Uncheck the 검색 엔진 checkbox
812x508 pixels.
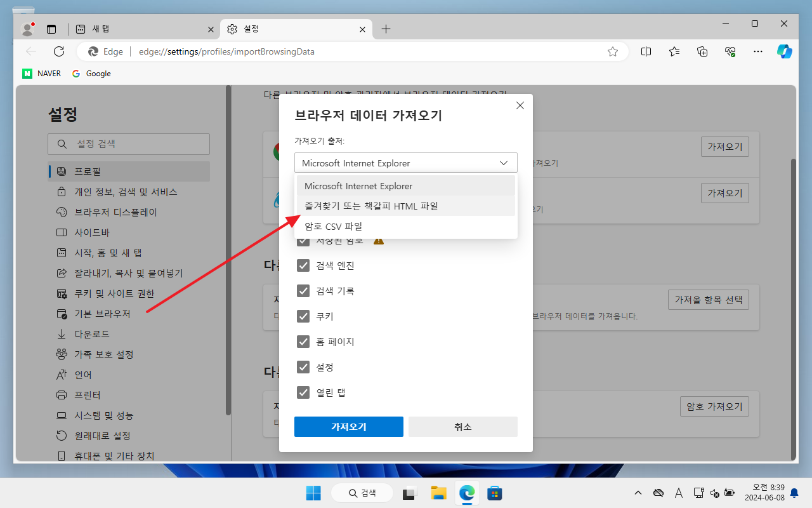click(x=303, y=265)
